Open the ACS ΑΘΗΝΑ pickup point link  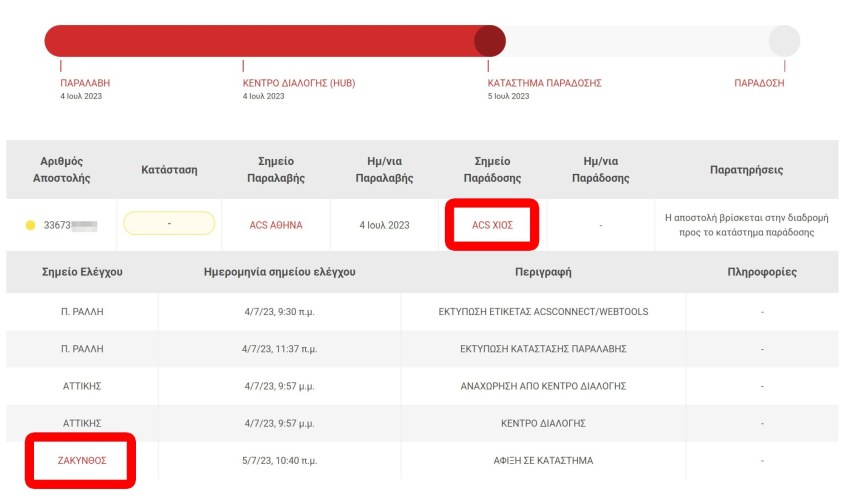pyautogui.click(x=276, y=225)
